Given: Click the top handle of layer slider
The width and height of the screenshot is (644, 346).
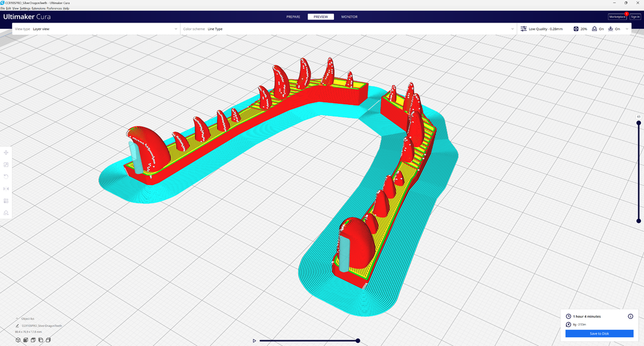Looking at the screenshot, I should point(639,123).
